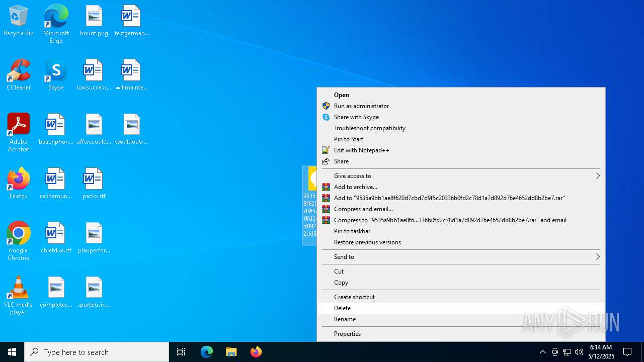Choose Rename from the context menu
Screen dimensions: 644x362
click(x=461, y=319)
